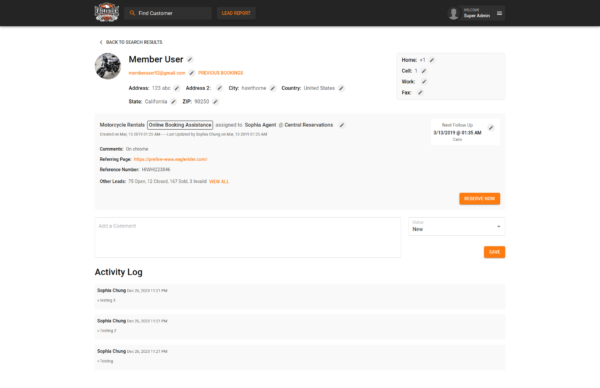Go back to search results
This screenshot has width=600, height=388.
click(130, 42)
